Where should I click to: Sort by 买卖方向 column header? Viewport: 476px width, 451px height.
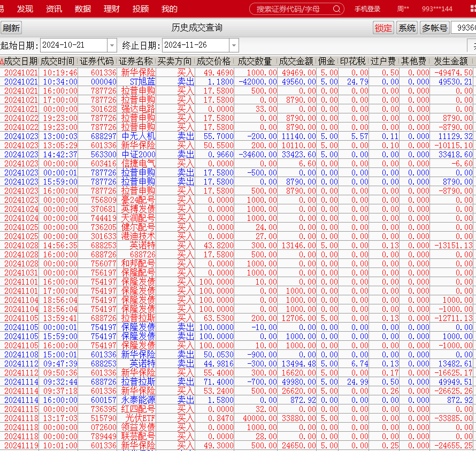(174, 62)
